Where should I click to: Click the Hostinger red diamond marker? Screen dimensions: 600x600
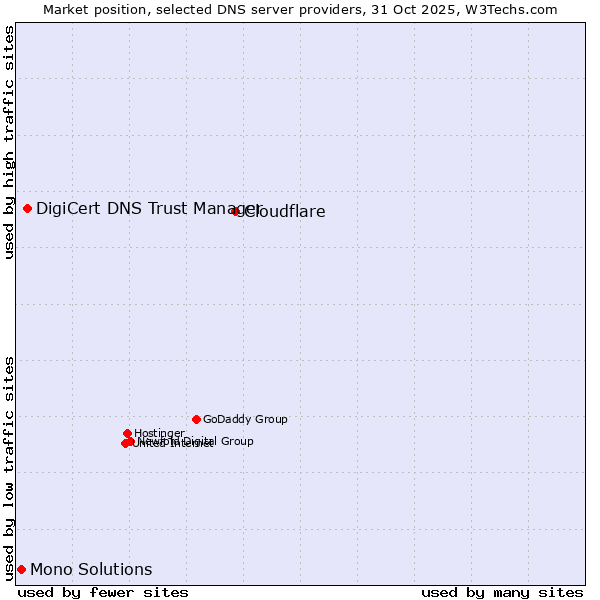[127, 433]
